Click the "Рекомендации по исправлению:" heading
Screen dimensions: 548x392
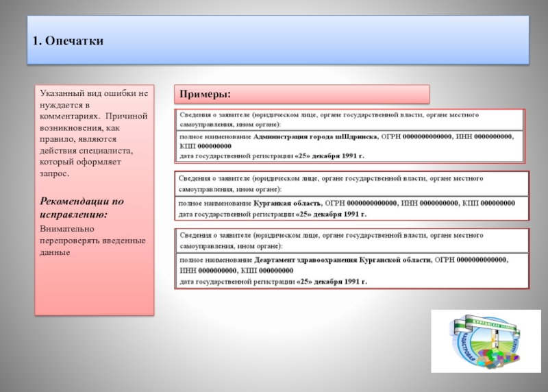coord(81,208)
